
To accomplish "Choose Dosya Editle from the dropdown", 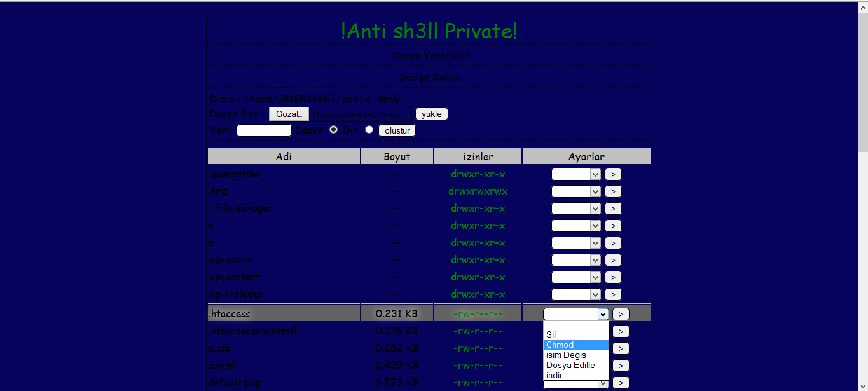I will (x=576, y=365).
